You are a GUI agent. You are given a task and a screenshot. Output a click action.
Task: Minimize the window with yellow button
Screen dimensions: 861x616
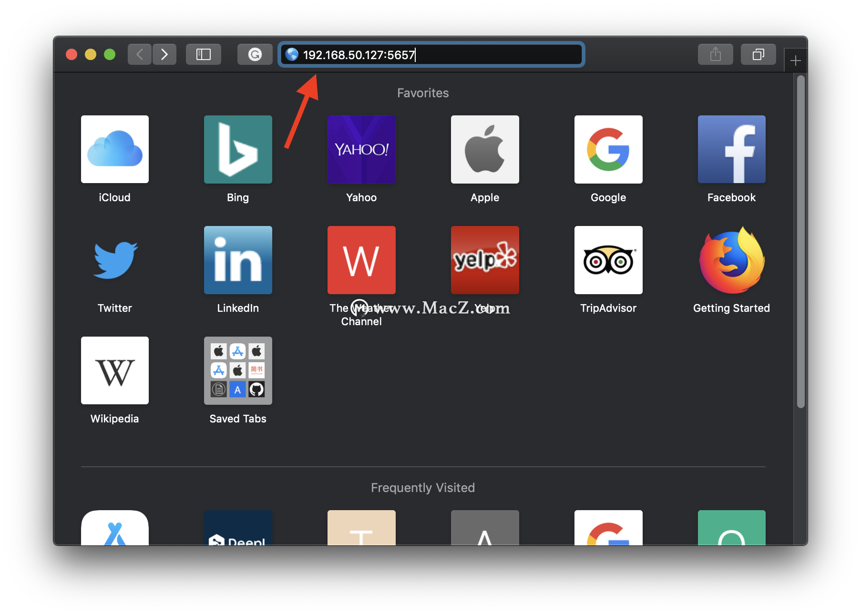point(91,54)
